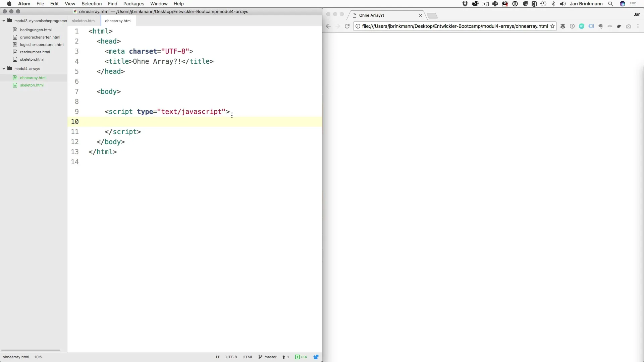Open the browser three-dot menu

tap(638, 26)
